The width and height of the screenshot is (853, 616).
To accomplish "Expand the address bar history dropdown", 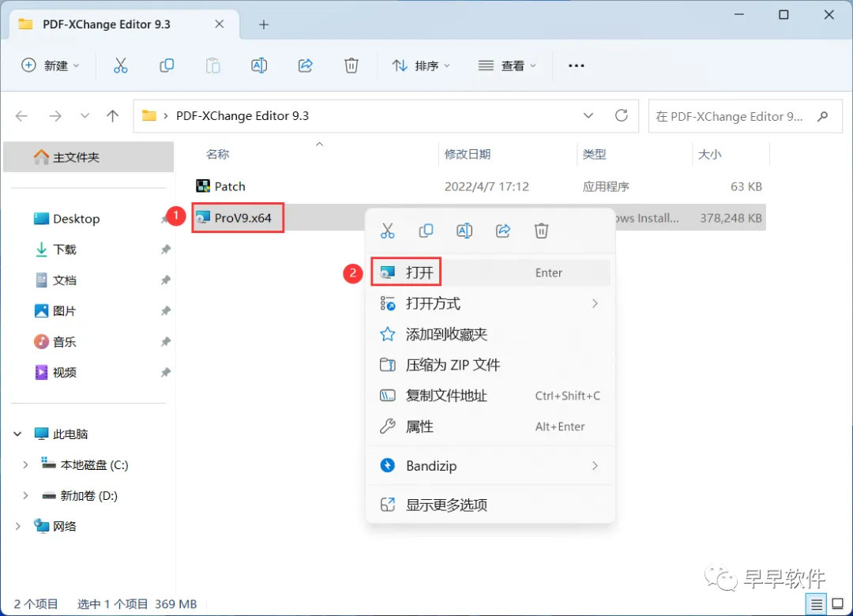I will [x=588, y=116].
